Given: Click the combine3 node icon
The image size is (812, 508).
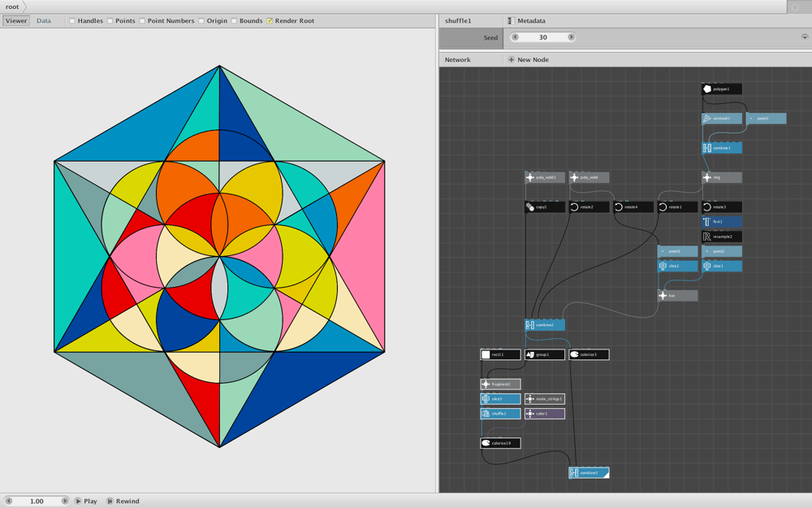Looking at the screenshot, I should [574, 473].
